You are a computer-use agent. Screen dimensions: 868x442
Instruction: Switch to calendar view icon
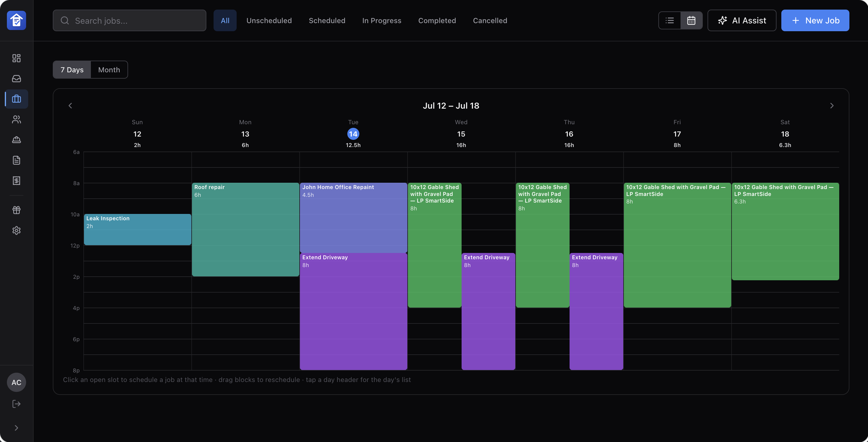click(x=691, y=20)
